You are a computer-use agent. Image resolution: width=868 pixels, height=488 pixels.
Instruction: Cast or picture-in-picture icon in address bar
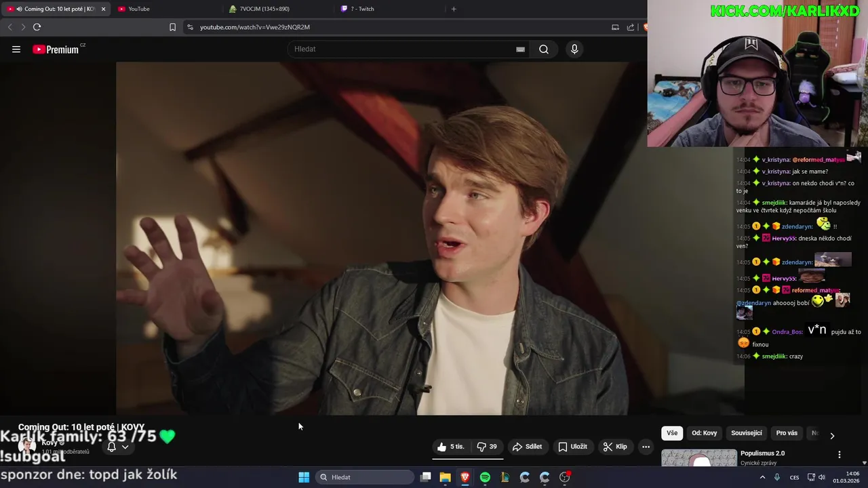tap(615, 27)
